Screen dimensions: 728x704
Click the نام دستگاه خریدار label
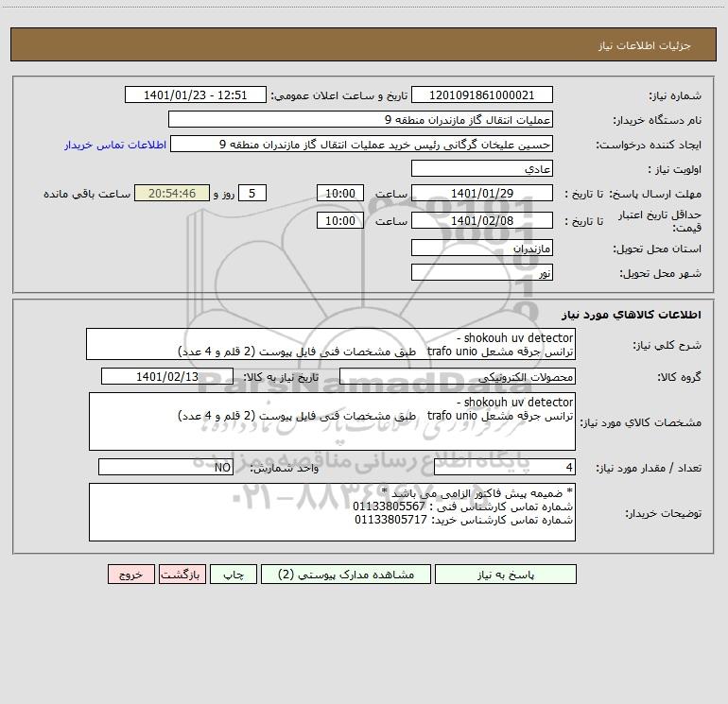point(657,121)
